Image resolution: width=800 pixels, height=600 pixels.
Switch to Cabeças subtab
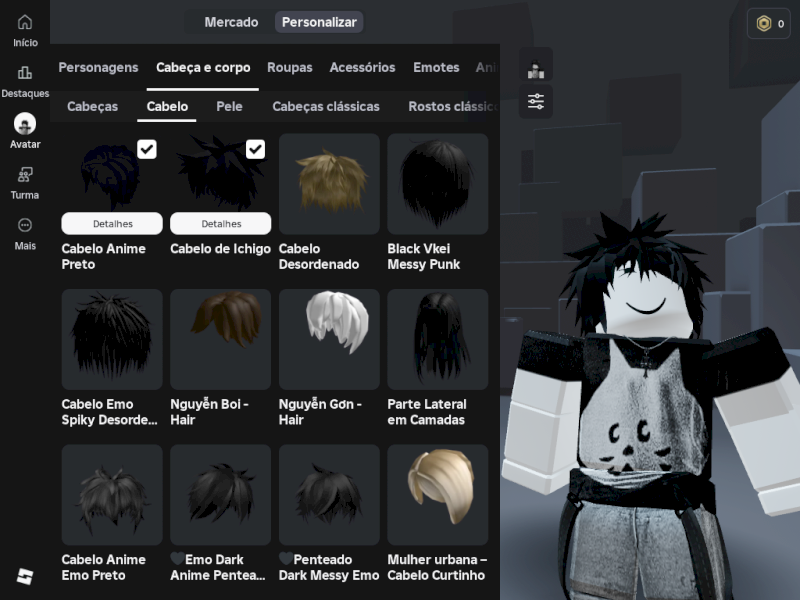point(92,106)
